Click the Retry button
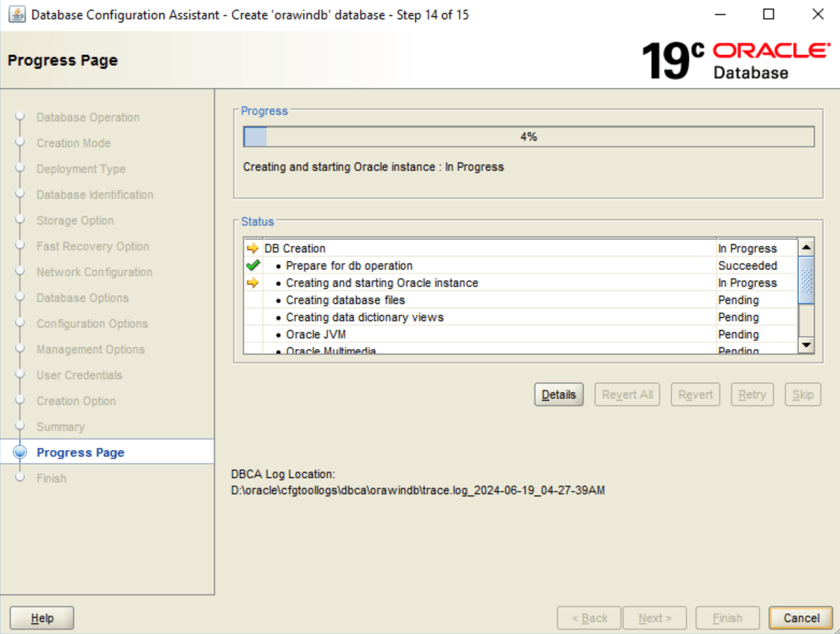Image resolution: width=840 pixels, height=634 pixels. (751, 394)
